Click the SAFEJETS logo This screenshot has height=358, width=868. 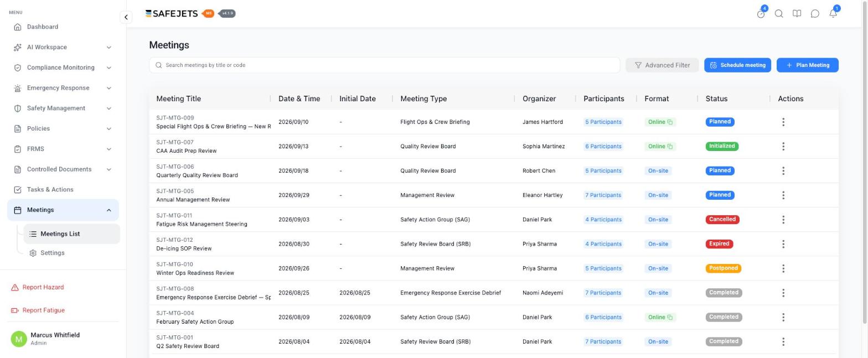click(x=172, y=13)
